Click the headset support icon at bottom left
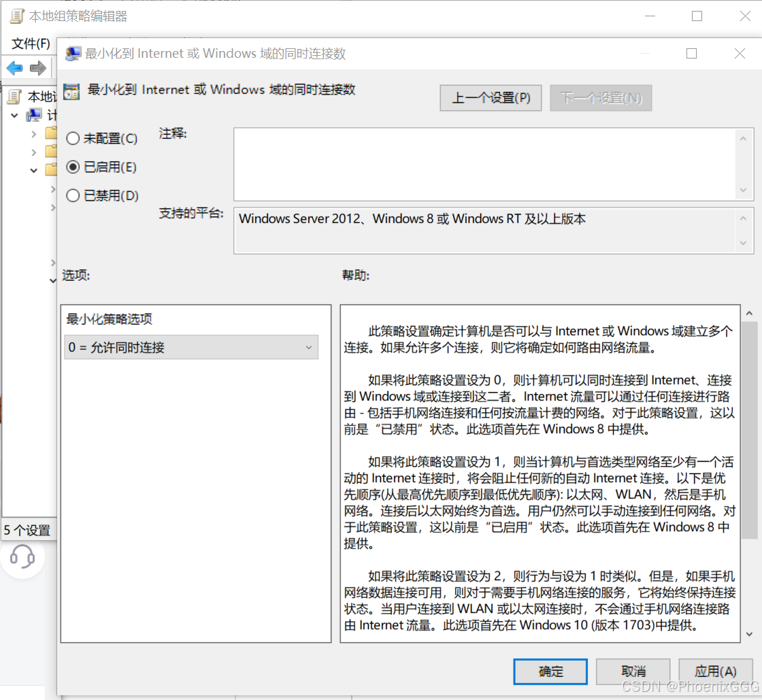 tap(22, 556)
